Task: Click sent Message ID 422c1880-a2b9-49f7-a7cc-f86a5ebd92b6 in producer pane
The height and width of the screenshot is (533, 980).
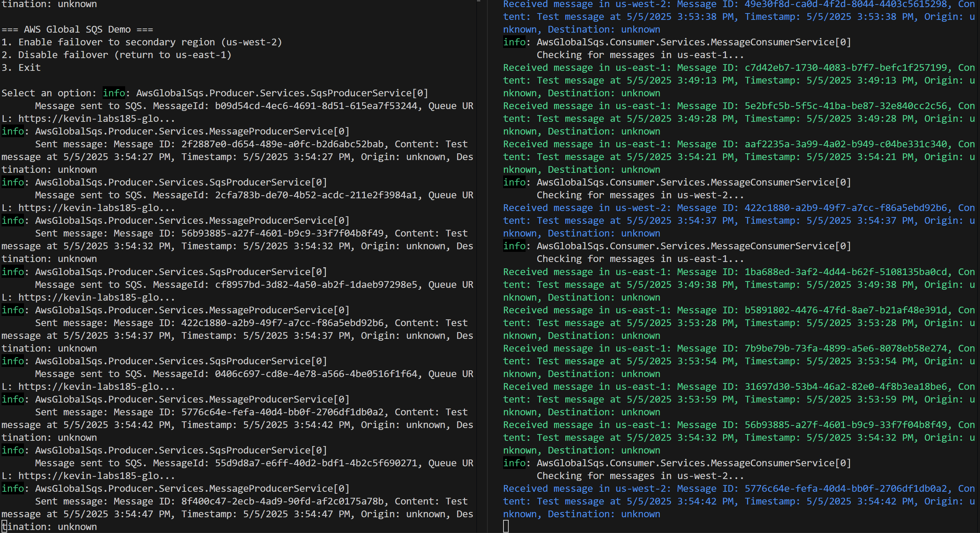Action: [282, 323]
